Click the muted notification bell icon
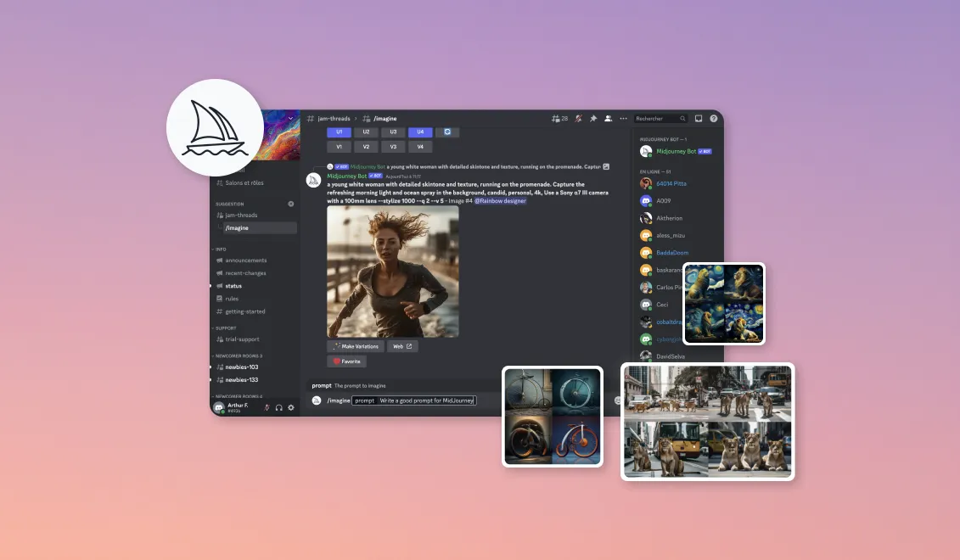Viewport: 960px width, 560px height. click(578, 119)
